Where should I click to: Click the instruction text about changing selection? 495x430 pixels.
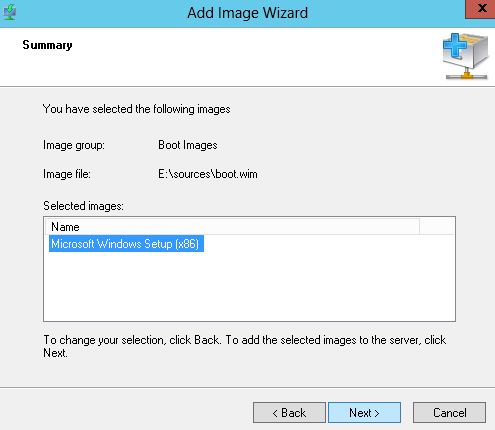(245, 346)
